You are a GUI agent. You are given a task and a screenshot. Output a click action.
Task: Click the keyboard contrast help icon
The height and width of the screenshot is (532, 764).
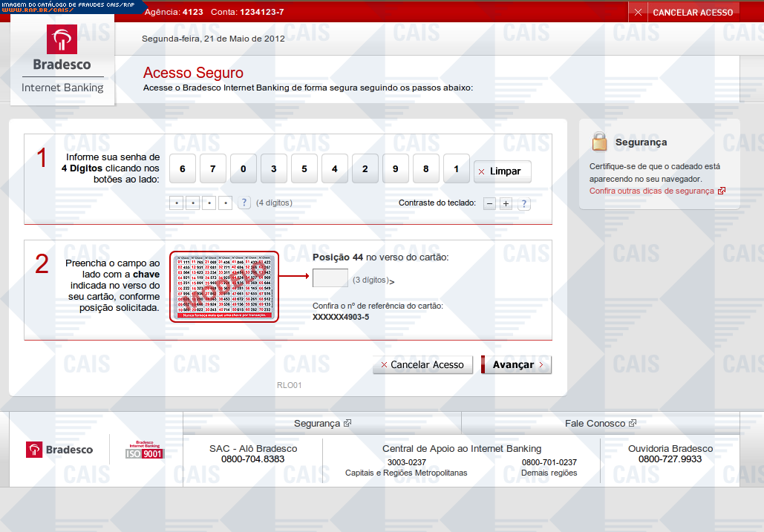coord(524,204)
